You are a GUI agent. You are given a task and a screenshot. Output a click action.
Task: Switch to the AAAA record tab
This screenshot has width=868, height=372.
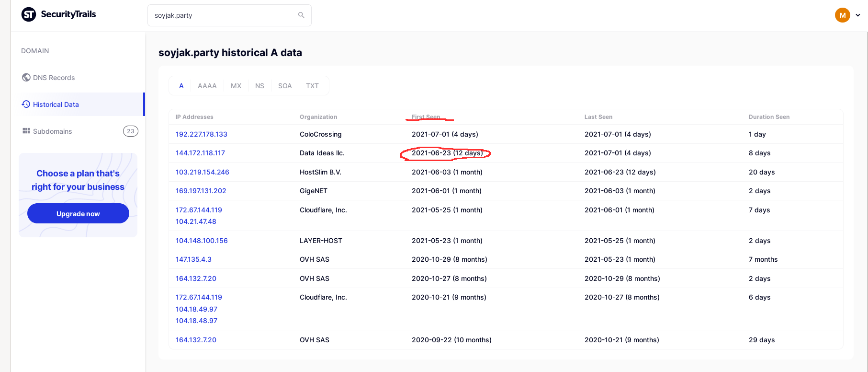click(207, 86)
